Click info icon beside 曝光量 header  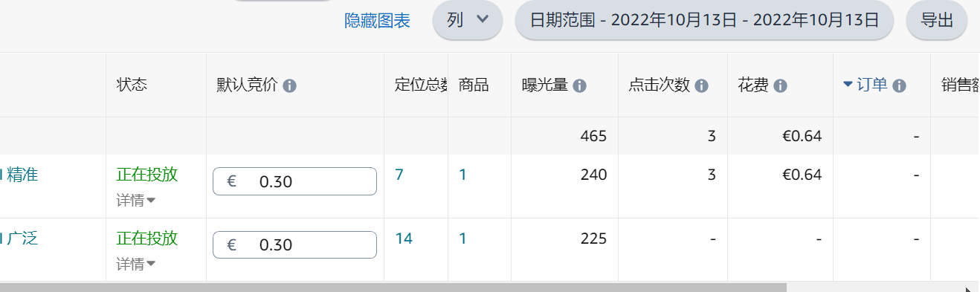point(580,85)
